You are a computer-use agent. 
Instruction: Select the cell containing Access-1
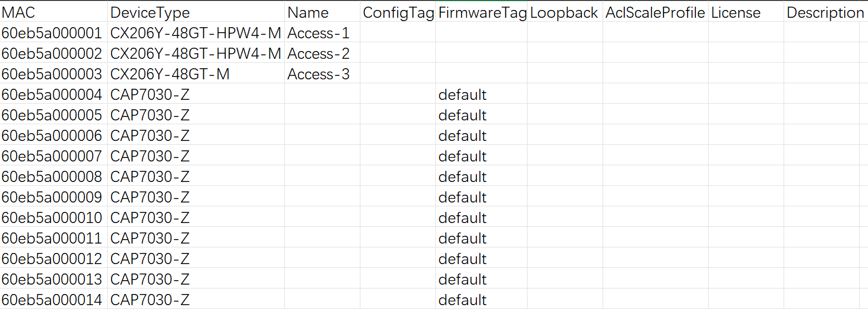click(322, 33)
